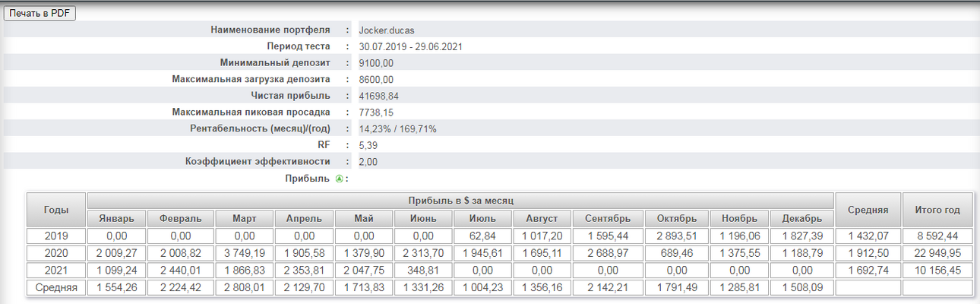Click the 'Ноябрь' column header
The image size is (980, 304).
[739, 219]
